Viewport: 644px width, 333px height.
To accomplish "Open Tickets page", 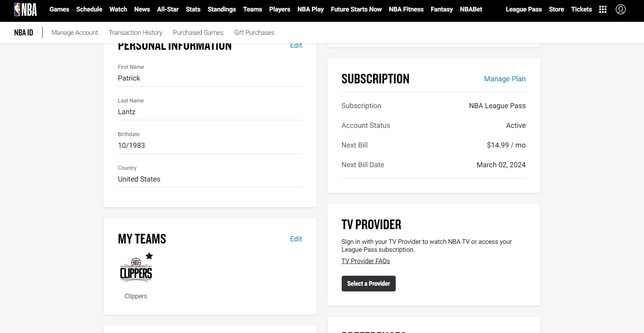I will coord(581,9).
